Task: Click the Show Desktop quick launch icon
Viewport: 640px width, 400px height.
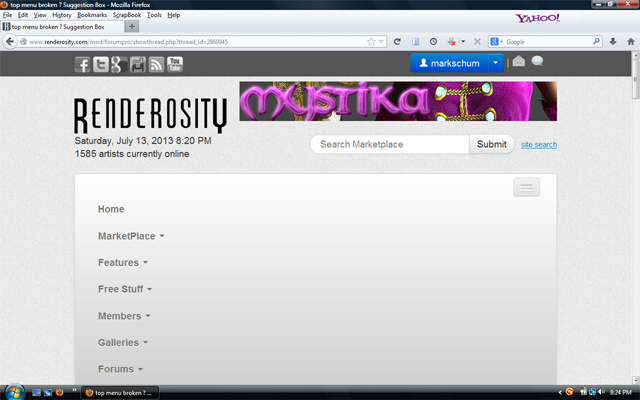Action: pos(36,393)
